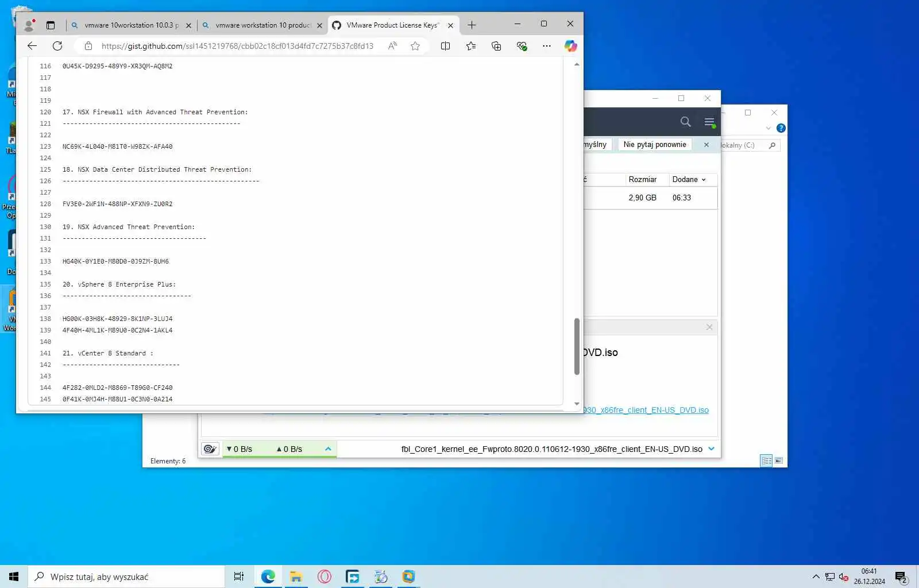Click taskbar search box 'Wpisz tutaj, aby wyszukać'
Screen dimensions: 919x588
(x=126, y=577)
